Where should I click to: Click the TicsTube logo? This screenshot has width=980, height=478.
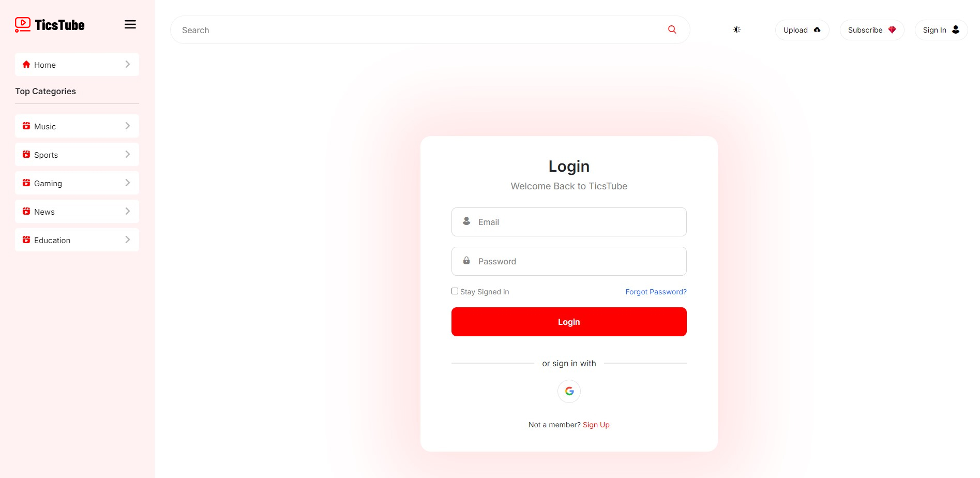point(50,25)
